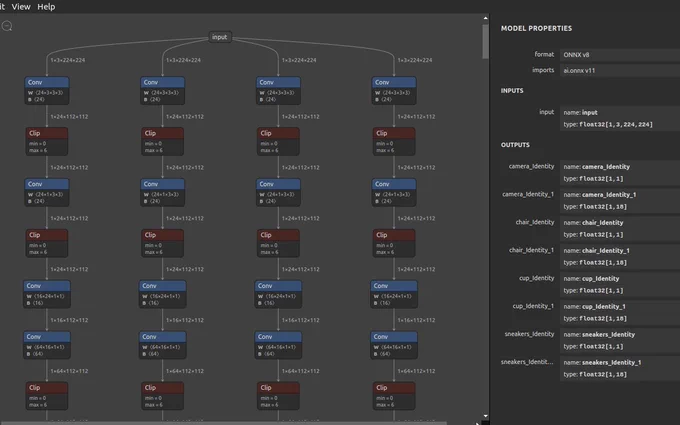This screenshot has width=680, height=425.
Task: Click the horizontal scrollbar below the graph
Action: pos(223,423)
